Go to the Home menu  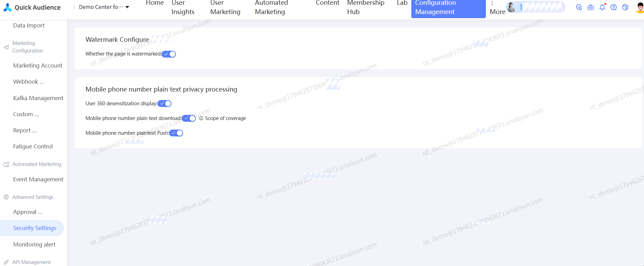pyautogui.click(x=155, y=3)
